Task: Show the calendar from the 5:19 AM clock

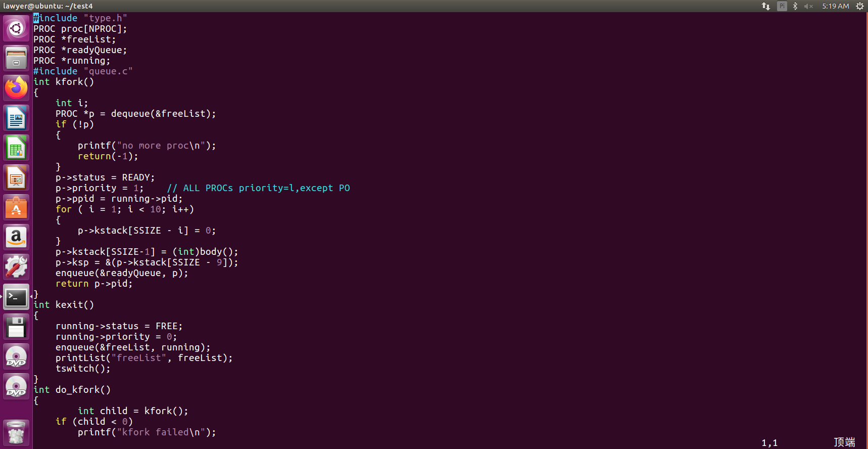Action: [x=835, y=6]
